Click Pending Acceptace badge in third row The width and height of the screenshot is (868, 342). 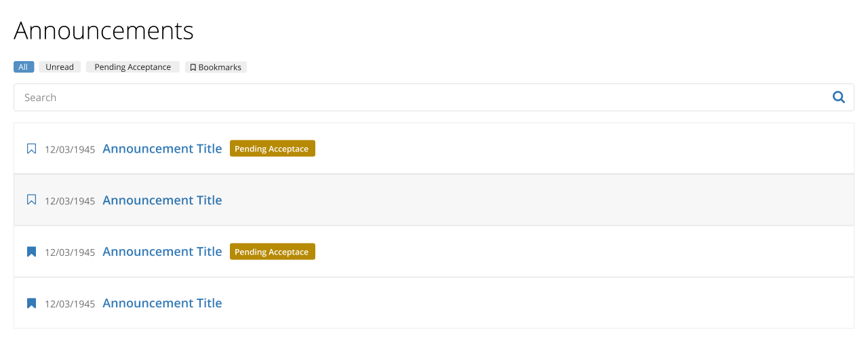click(x=273, y=252)
